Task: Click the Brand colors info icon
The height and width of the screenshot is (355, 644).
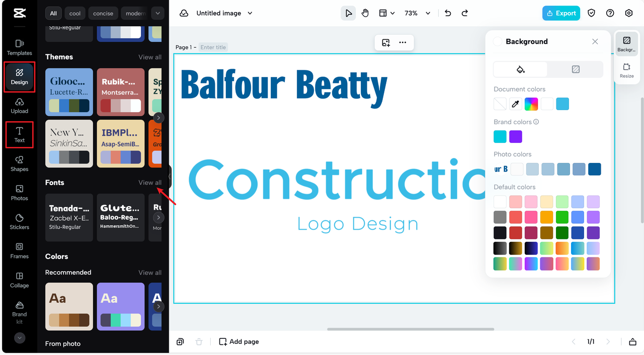Action: 536,122
